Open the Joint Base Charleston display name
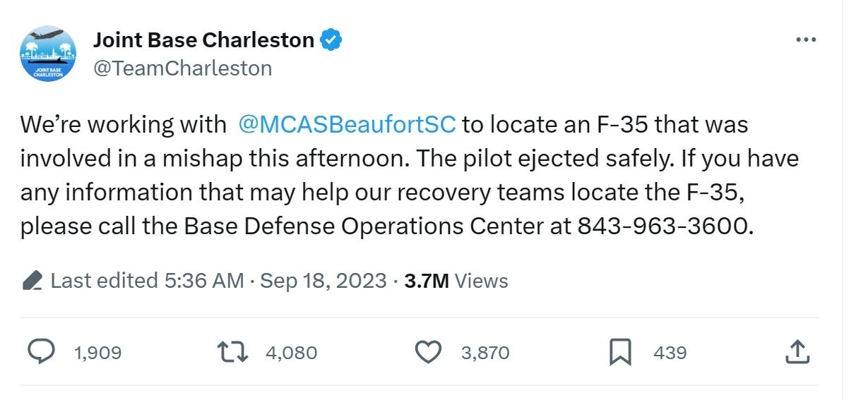 [203, 40]
